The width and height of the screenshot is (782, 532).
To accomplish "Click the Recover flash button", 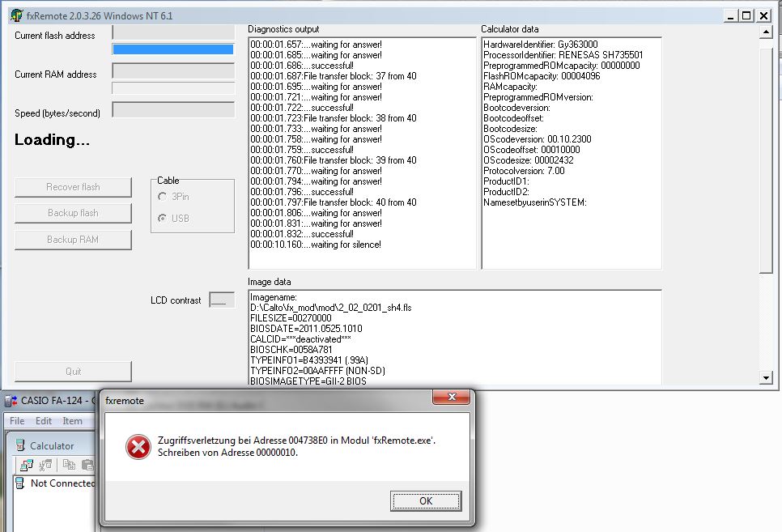I will point(74,187).
